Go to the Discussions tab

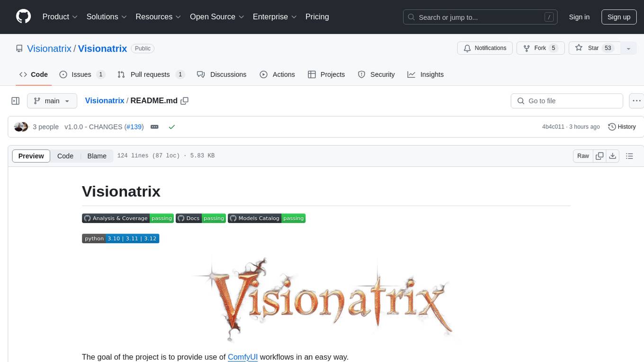pyautogui.click(x=222, y=74)
